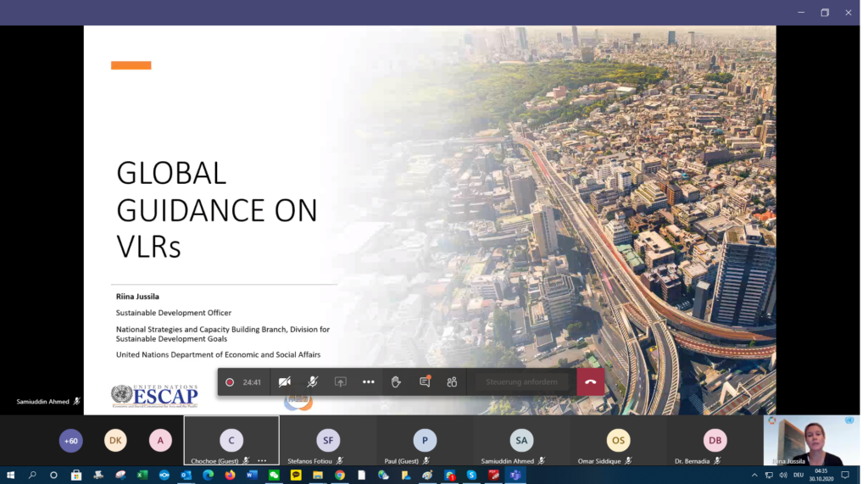Open Firefox from the Windows taskbar
868x484 pixels.
[x=230, y=476]
